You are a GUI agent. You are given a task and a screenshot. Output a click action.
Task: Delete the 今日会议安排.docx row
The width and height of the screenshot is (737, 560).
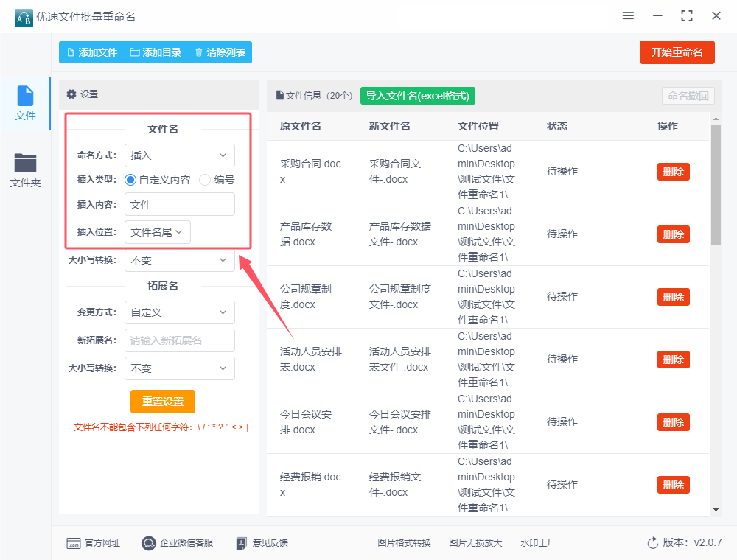pyautogui.click(x=673, y=422)
